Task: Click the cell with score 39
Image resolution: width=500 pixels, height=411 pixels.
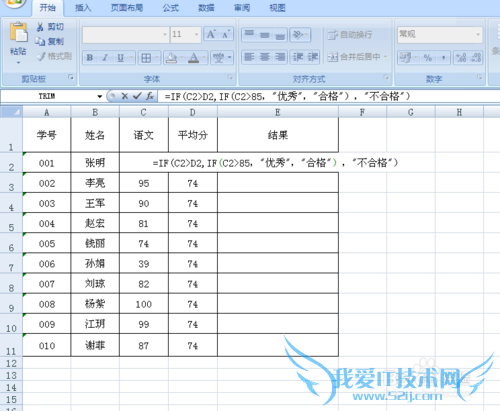Action: [144, 264]
